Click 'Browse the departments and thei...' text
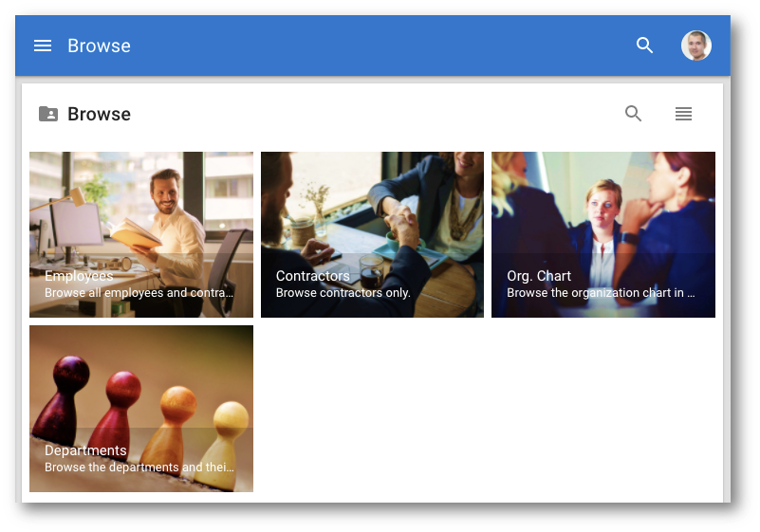The width and height of the screenshot is (760, 532). 139,468
